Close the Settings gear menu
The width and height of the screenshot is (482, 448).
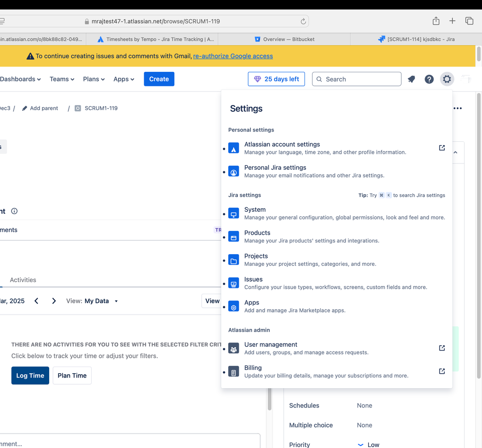[447, 79]
